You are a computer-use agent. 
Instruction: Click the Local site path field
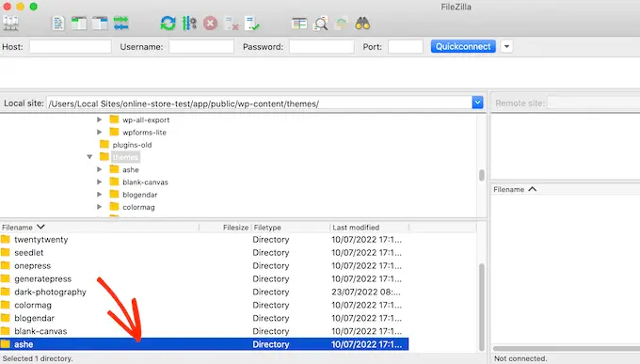(259, 103)
